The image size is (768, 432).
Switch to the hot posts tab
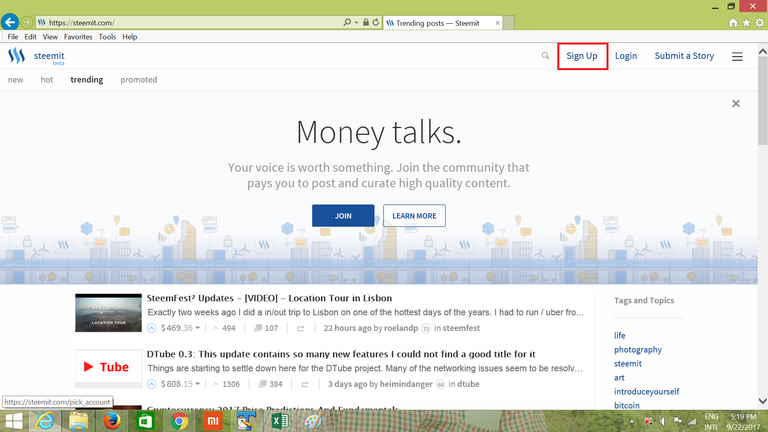(x=47, y=80)
